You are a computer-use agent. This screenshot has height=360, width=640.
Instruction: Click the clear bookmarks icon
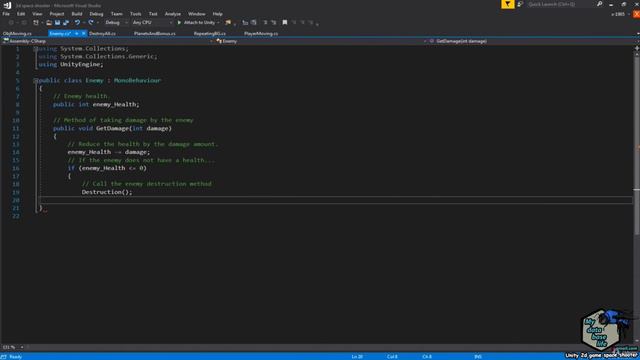[311, 23]
